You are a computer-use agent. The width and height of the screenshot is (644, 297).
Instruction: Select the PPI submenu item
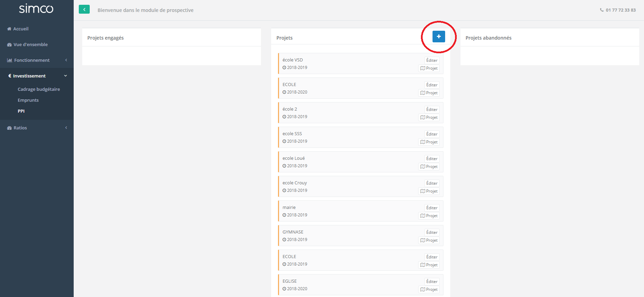(x=21, y=111)
